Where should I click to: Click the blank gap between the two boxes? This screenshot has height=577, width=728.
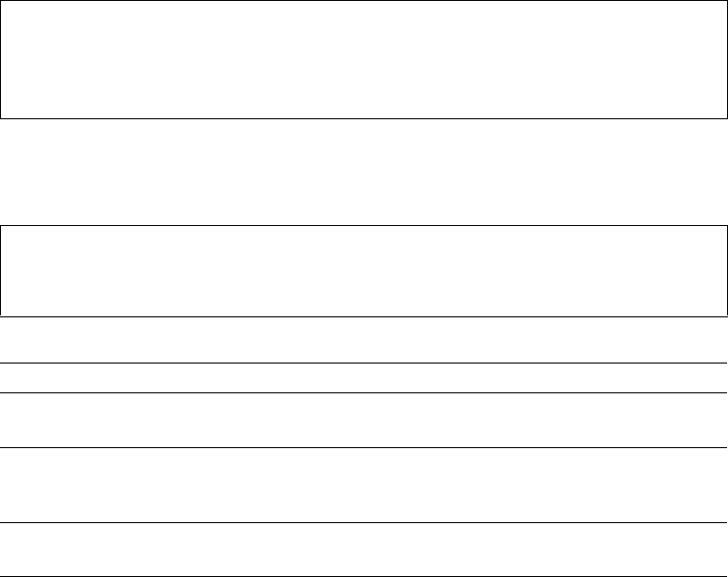364,172
